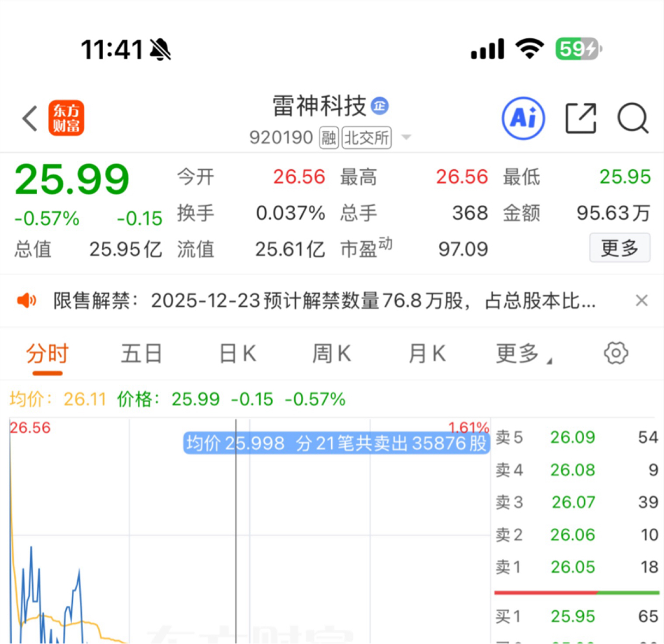Tap the blue 企 badge beside 雷神科技
This screenshot has width=664, height=644.
pos(379,106)
